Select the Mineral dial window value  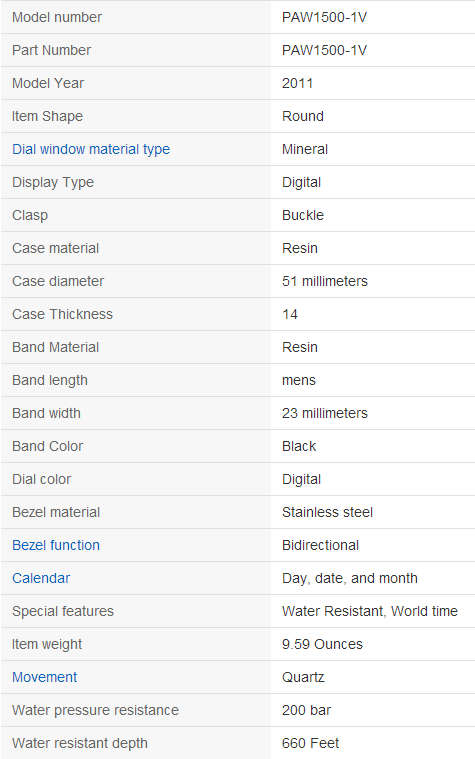click(305, 149)
